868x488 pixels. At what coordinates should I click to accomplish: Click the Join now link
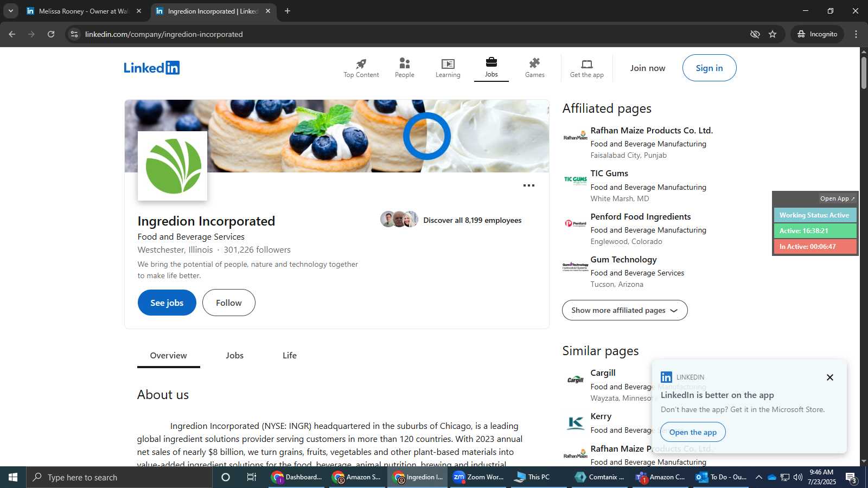pos(647,68)
